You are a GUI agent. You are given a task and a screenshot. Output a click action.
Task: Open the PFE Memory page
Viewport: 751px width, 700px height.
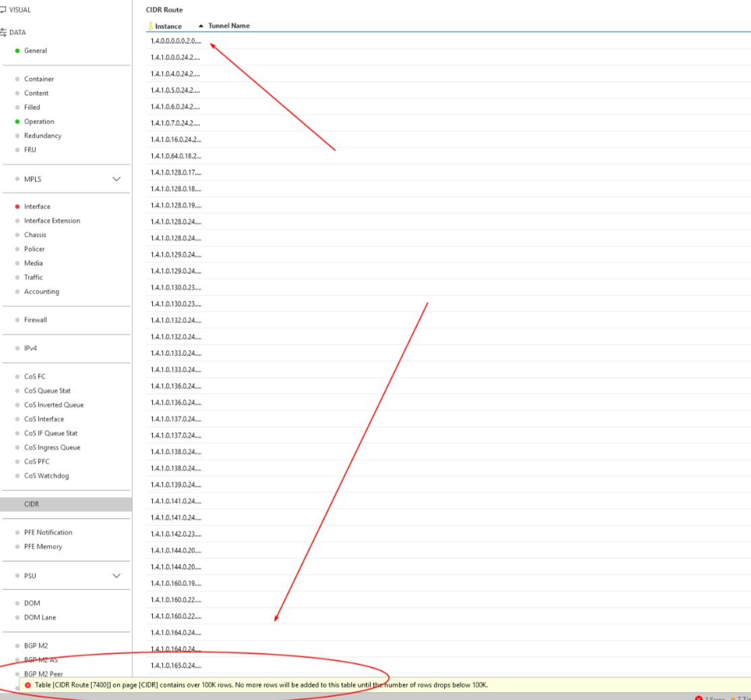click(x=42, y=546)
